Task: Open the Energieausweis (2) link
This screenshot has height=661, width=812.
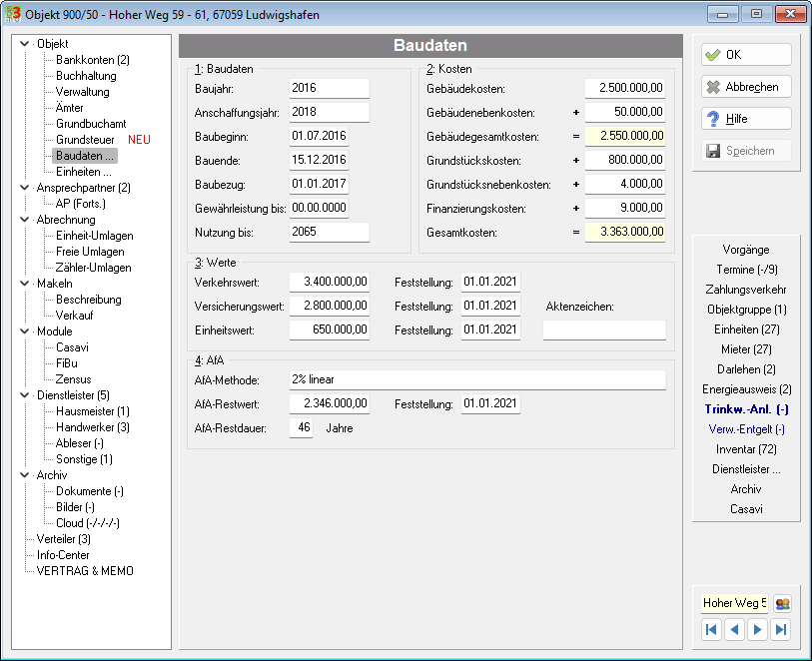Action: click(x=746, y=389)
